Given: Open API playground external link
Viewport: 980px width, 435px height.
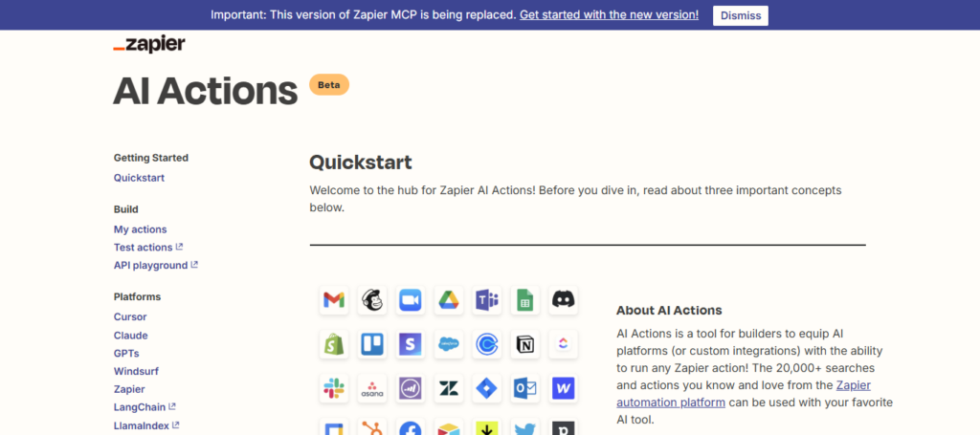Looking at the screenshot, I should pos(156,265).
